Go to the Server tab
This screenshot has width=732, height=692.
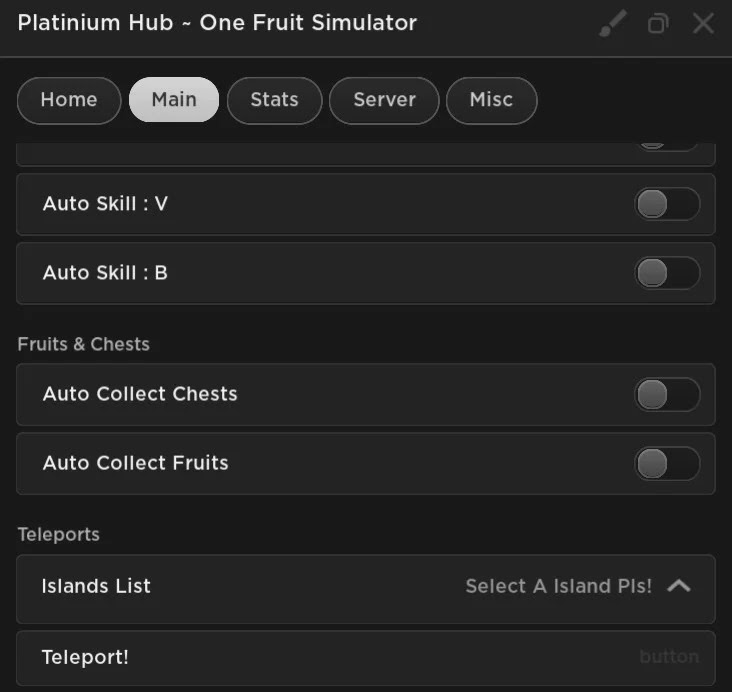coord(384,100)
